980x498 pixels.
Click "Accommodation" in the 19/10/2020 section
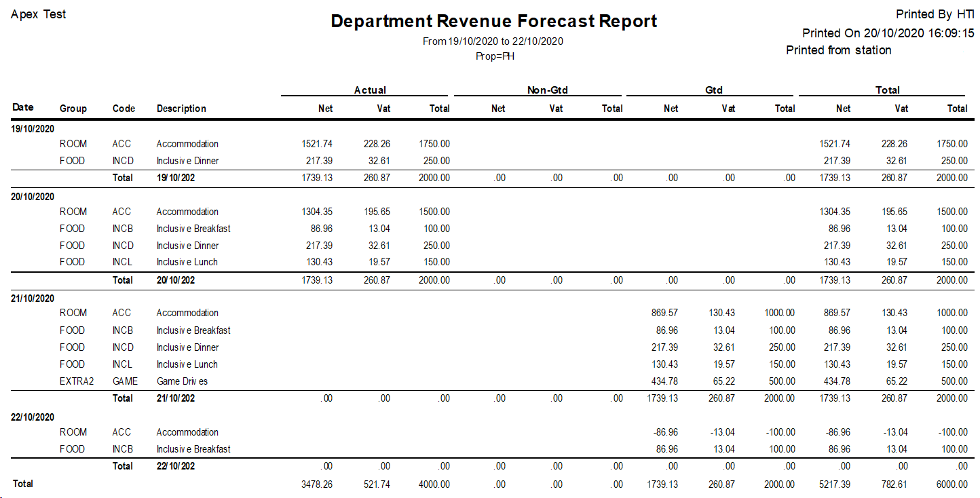coord(187,144)
